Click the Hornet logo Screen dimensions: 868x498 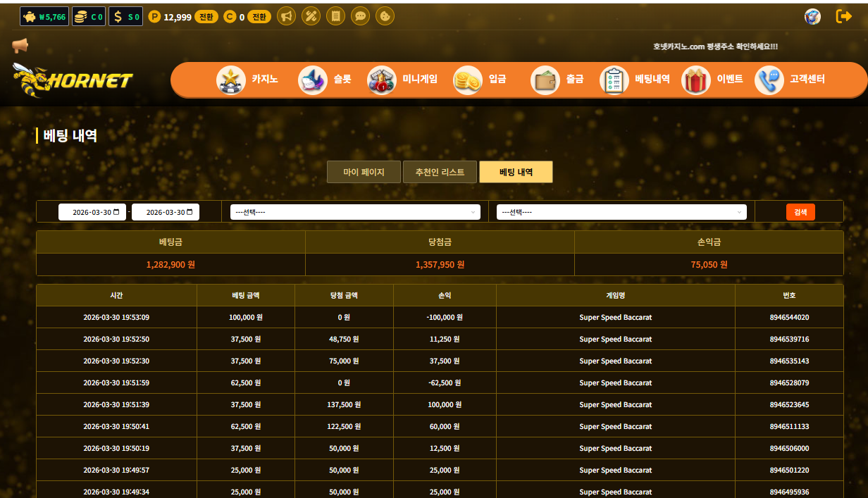coord(72,80)
